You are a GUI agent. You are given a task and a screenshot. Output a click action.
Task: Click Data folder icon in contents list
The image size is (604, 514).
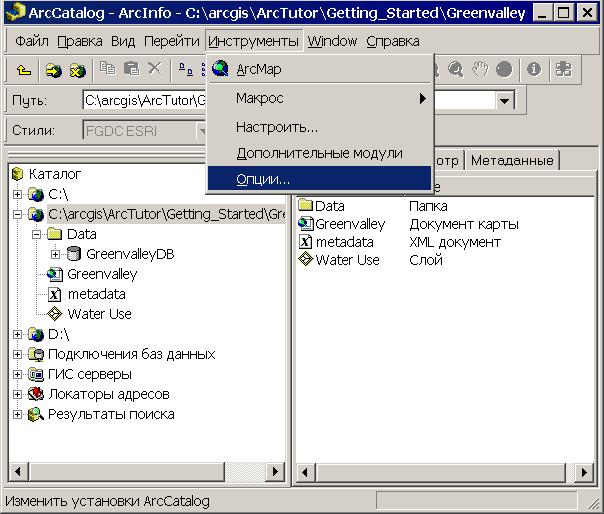305,205
